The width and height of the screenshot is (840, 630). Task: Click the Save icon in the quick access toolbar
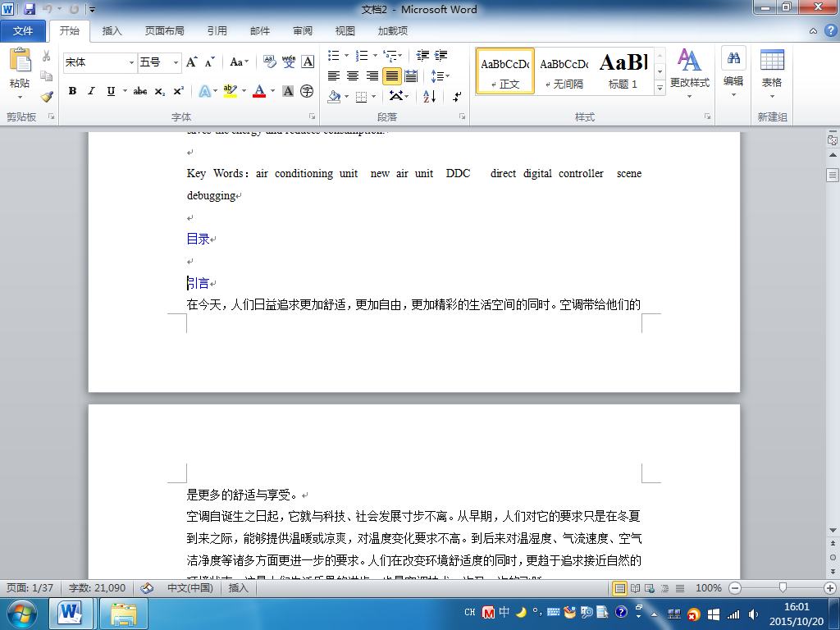click(30, 9)
